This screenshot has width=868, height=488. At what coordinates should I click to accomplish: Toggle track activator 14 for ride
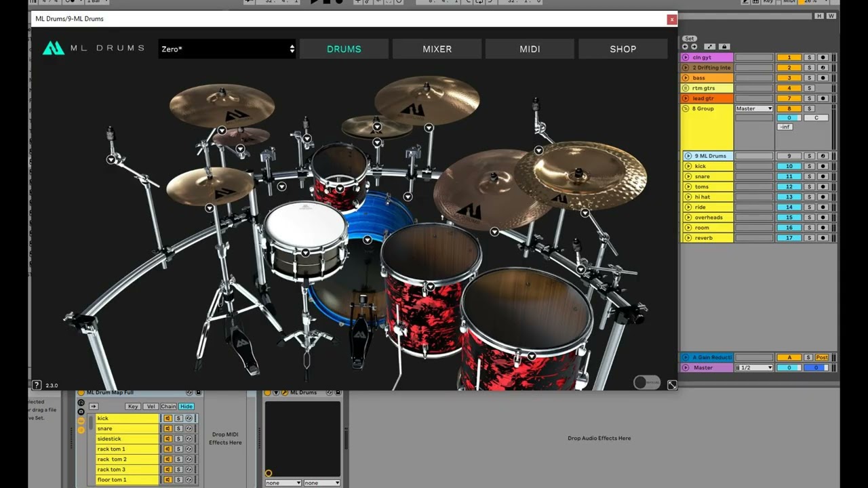(789, 207)
